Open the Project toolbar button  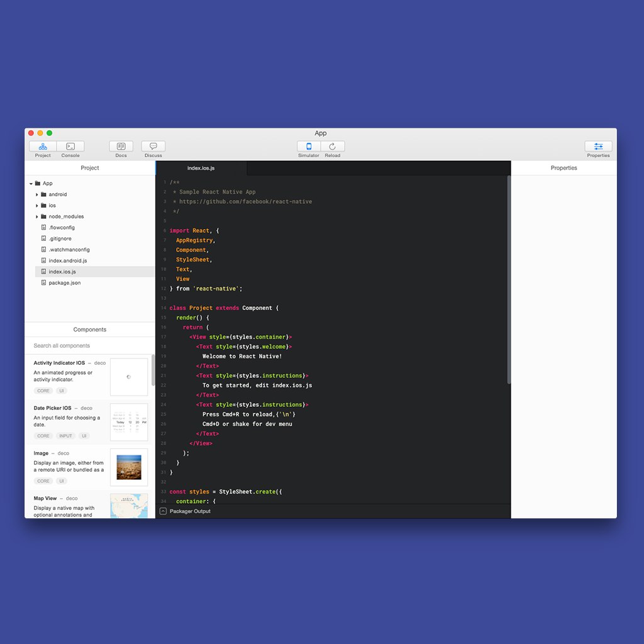pos(43,147)
